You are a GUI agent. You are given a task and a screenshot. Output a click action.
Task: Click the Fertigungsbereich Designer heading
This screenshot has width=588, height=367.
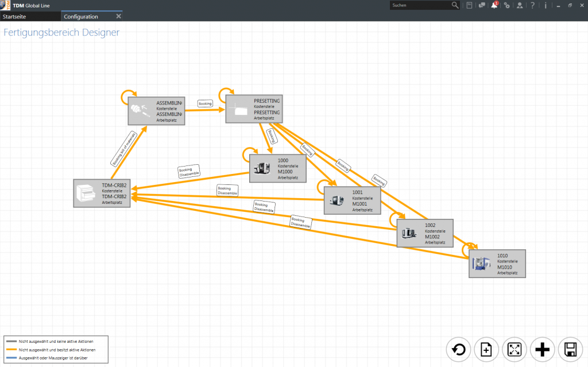pos(61,32)
